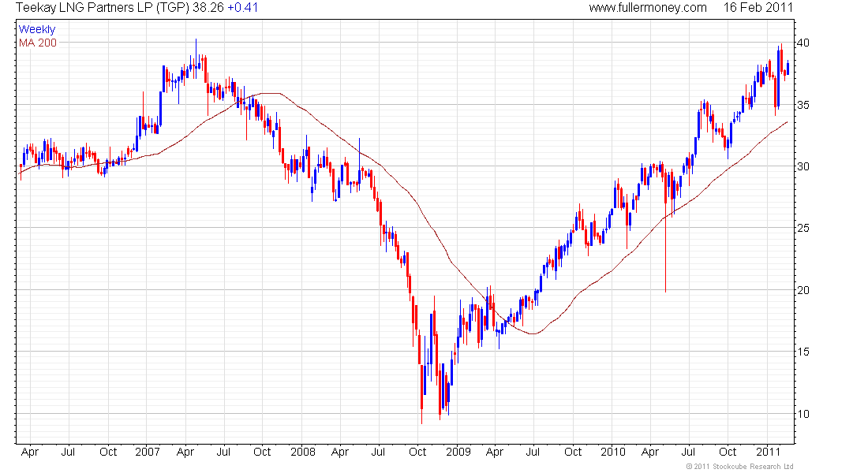Click the chart title 'Teekay LNG Partners LP (TGP)'
The height and width of the screenshot is (473, 868).
103,8
